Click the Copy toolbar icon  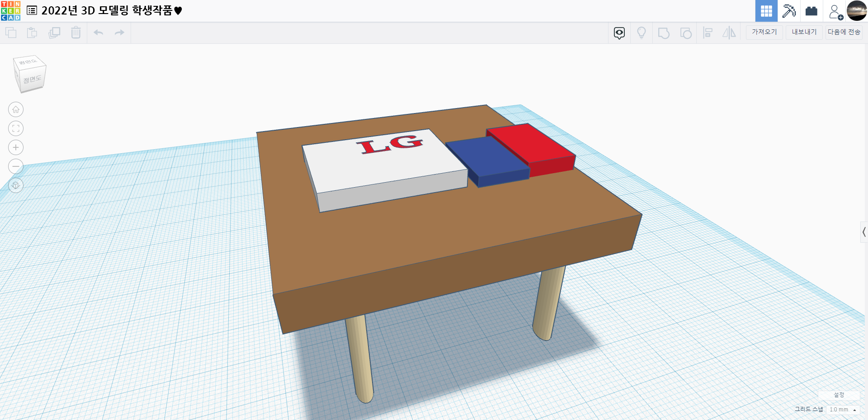pos(11,33)
